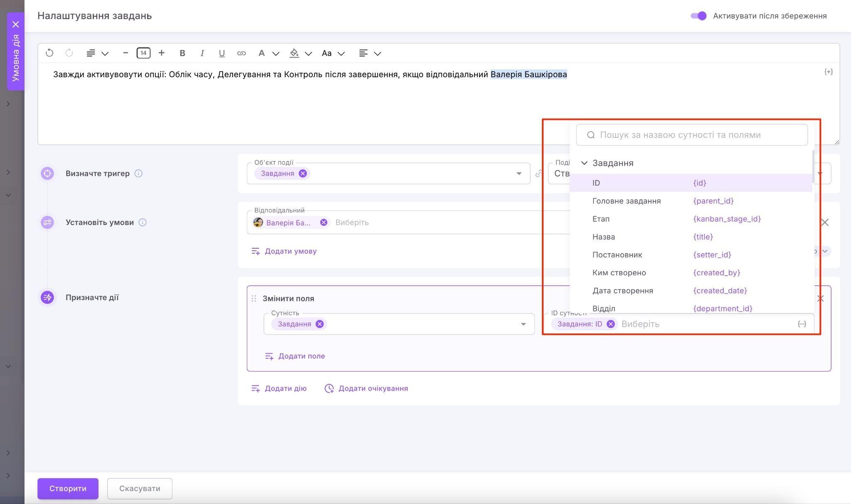This screenshot has height=504, width=851.
Task: Click the insert variable icon in editor corner
Action: [828, 72]
